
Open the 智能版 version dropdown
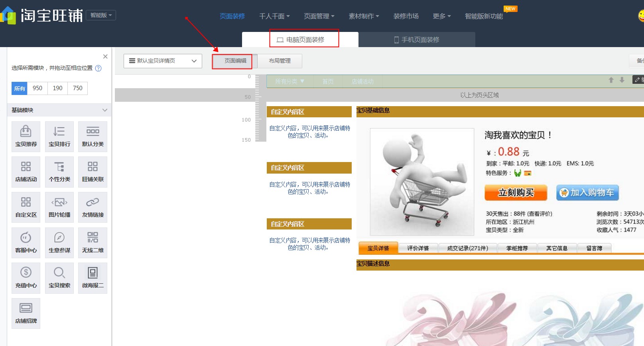(x=101, y=15)
